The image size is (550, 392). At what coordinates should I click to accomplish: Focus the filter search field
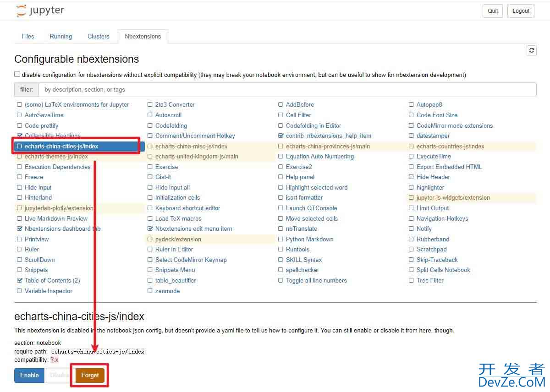(287, 90)
